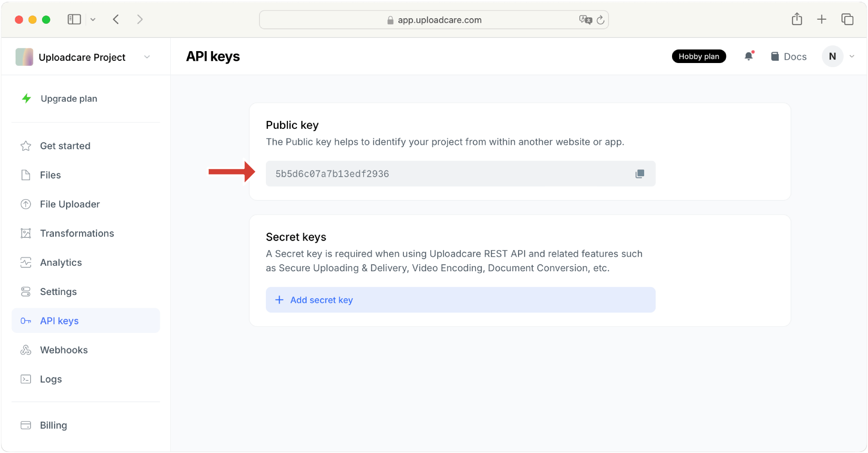
Task: Toggle the browser sidebar icon
Action: point(74,19)
